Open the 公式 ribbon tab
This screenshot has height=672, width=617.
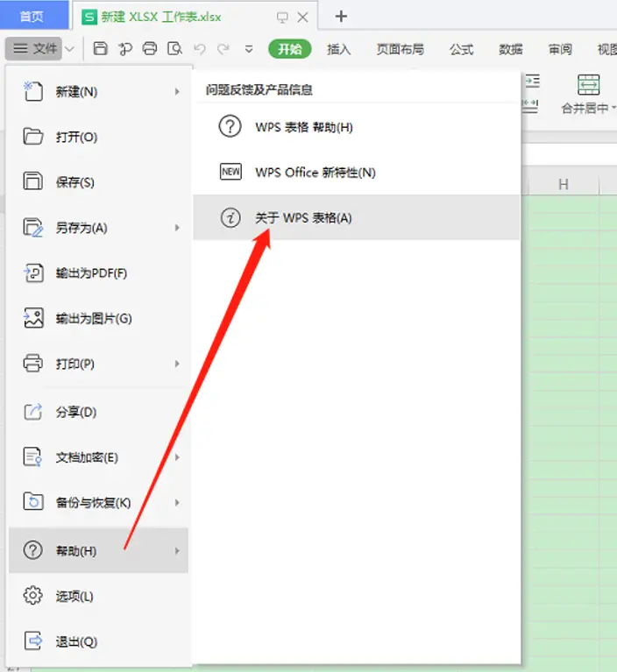click(461, 49)
